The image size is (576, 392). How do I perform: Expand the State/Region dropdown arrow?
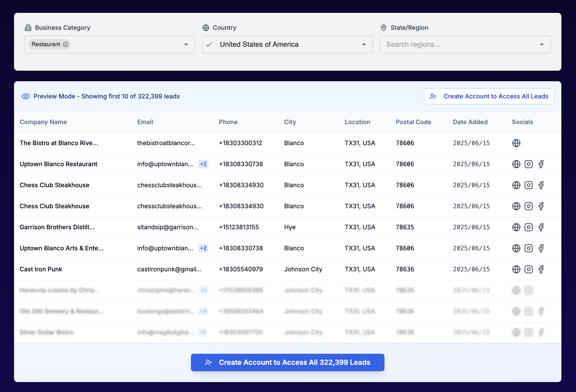pyautogui.click(x=541, y=44)
